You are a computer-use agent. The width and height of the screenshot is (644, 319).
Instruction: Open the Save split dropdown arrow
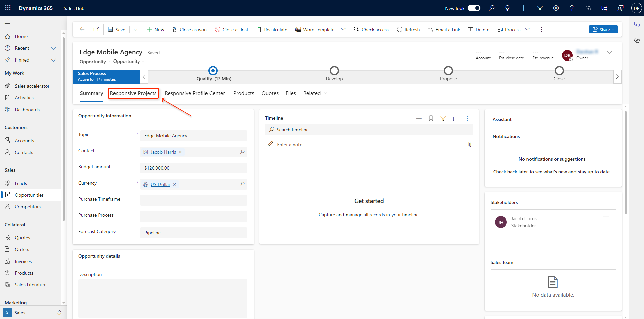pos(135,30)
